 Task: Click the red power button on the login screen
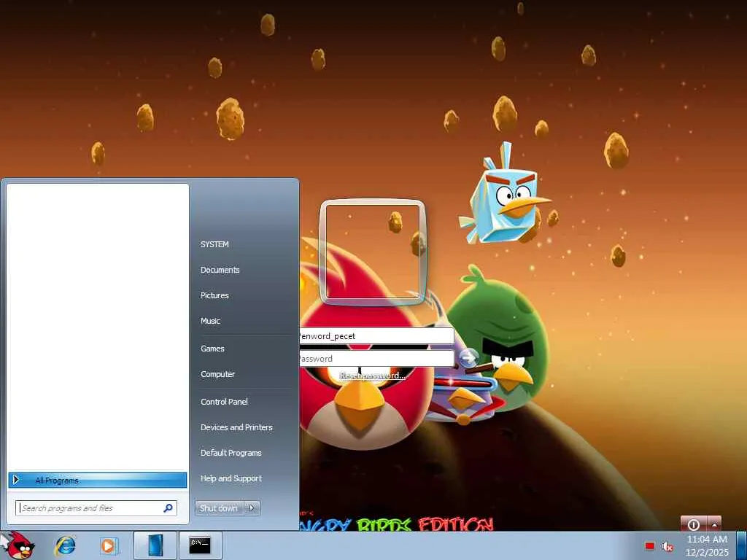click(694, 524)
